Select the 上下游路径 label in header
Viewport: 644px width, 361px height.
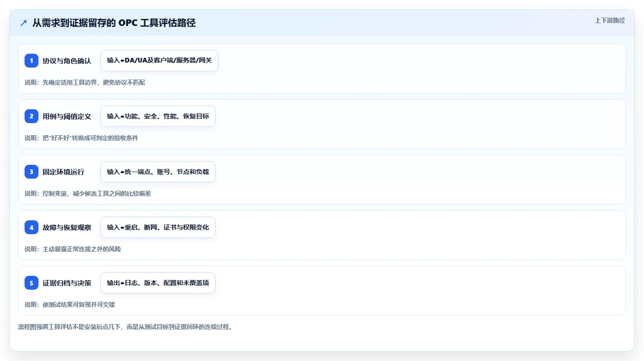tap(610, 20)
